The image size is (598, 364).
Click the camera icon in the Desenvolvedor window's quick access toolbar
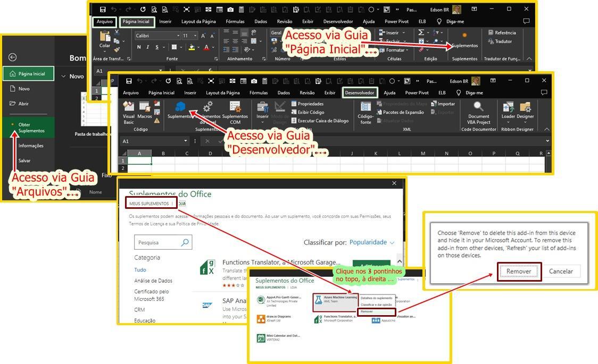(x=254, y=81)
